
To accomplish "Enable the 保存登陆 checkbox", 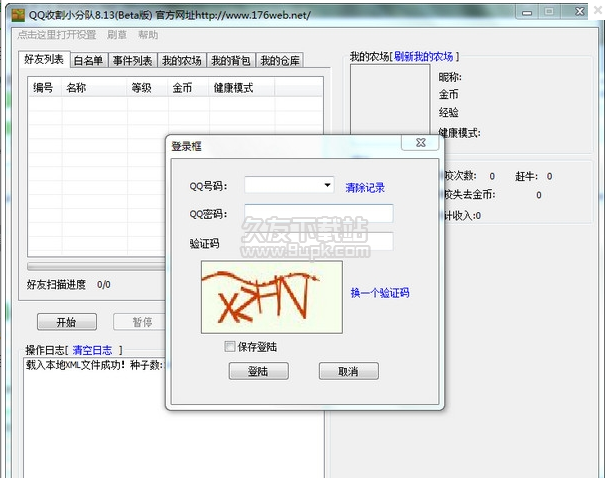I will [x=230, y=346].
